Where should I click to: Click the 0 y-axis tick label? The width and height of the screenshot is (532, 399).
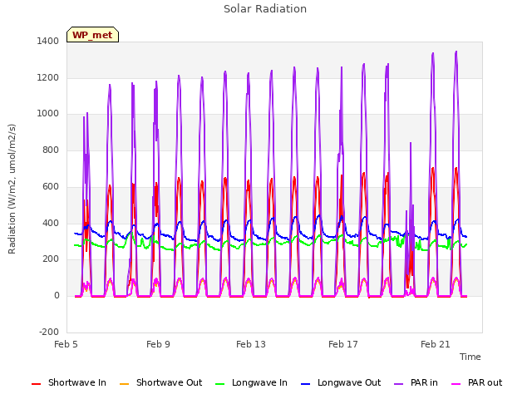click(x=57, y=296)
